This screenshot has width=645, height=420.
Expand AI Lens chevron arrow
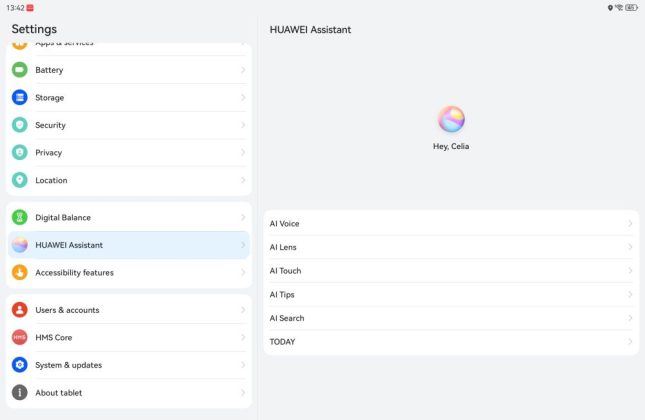tap(630, 247)
